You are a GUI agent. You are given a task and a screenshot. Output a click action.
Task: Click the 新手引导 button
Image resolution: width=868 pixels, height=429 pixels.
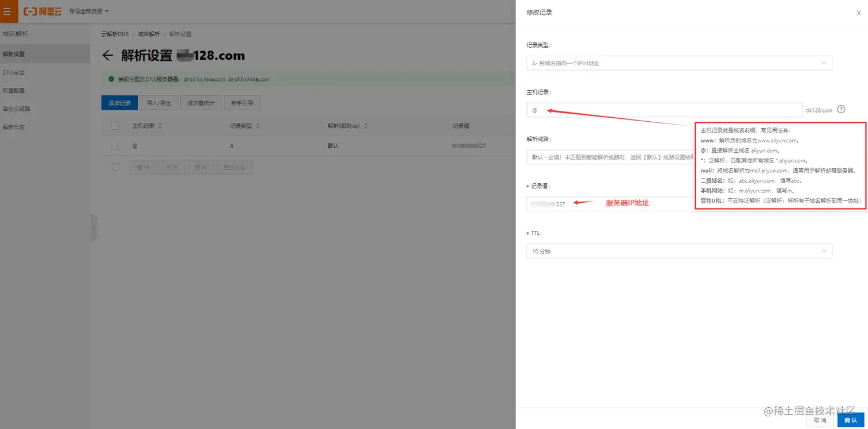click(x=242, y=103)
